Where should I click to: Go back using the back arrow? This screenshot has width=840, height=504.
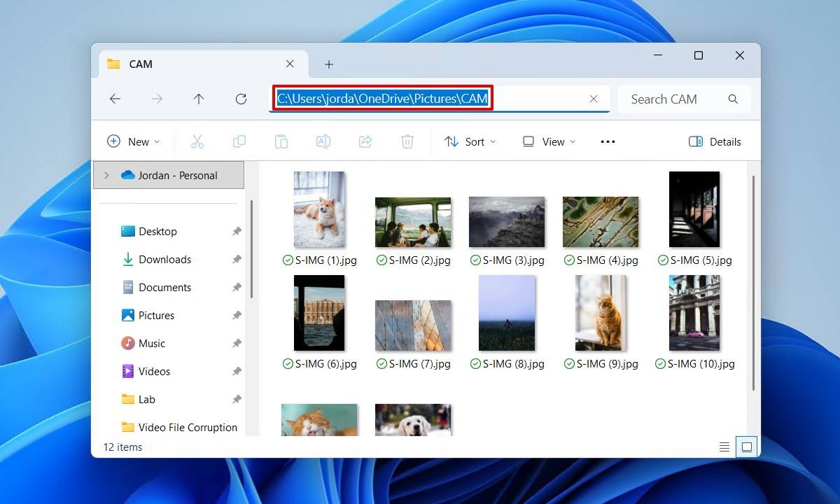click(115, 99)
